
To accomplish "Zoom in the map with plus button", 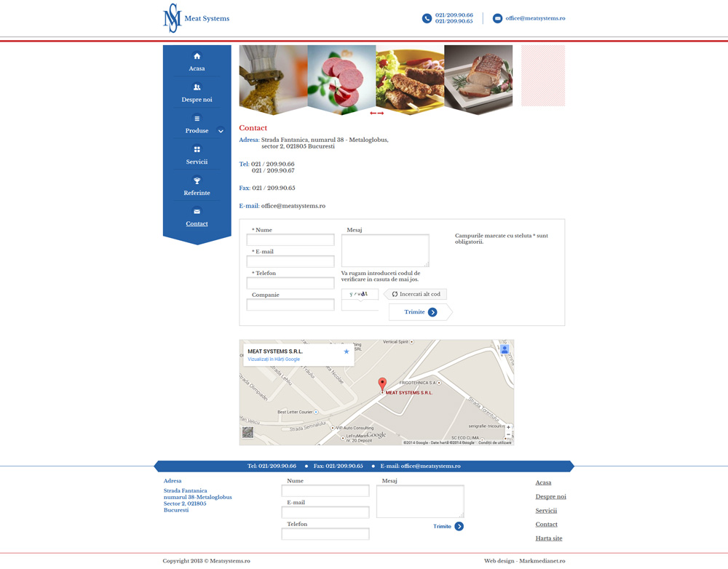I will [508, 428].
